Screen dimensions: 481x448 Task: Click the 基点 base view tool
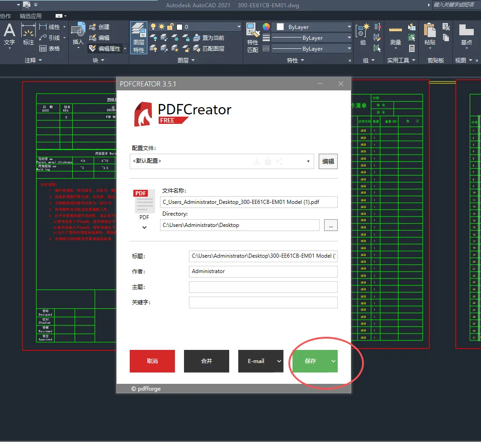coord(466,34)
